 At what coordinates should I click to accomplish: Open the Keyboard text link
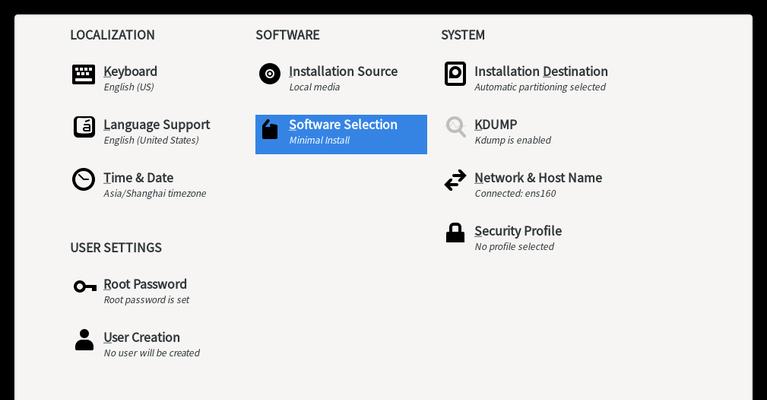point(130,71)
